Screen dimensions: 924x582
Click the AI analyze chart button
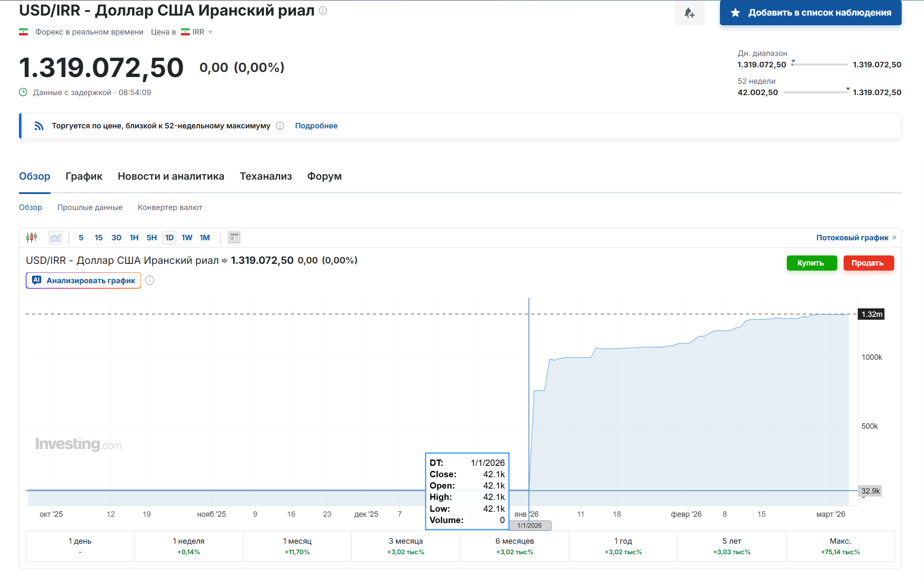83,280
